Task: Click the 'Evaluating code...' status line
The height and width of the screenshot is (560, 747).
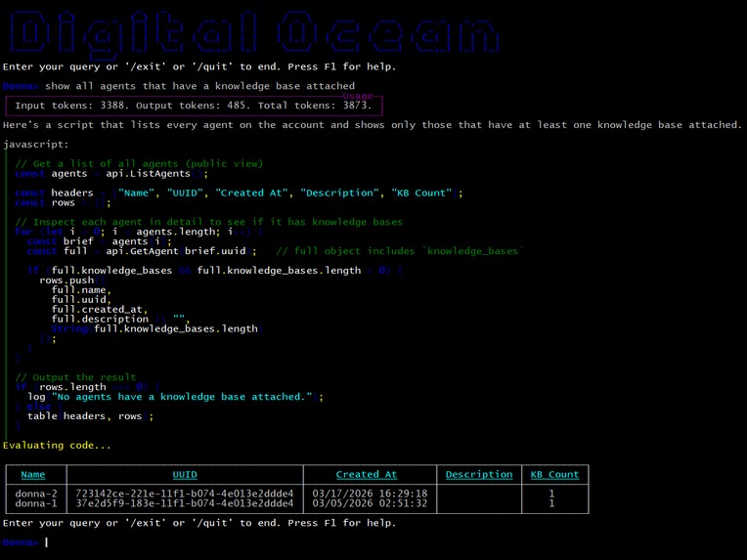Action: click(x=57, y=446)
